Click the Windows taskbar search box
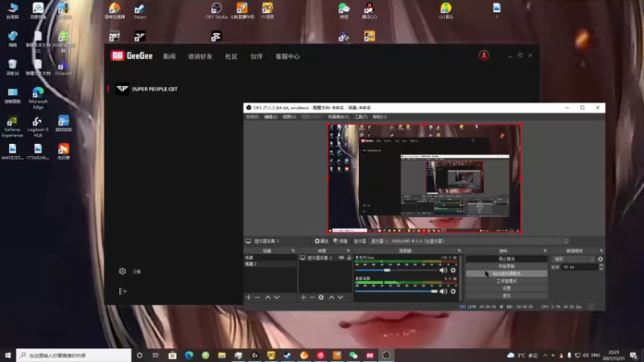This screenshot has height=362, width=644. click(74, 355)
